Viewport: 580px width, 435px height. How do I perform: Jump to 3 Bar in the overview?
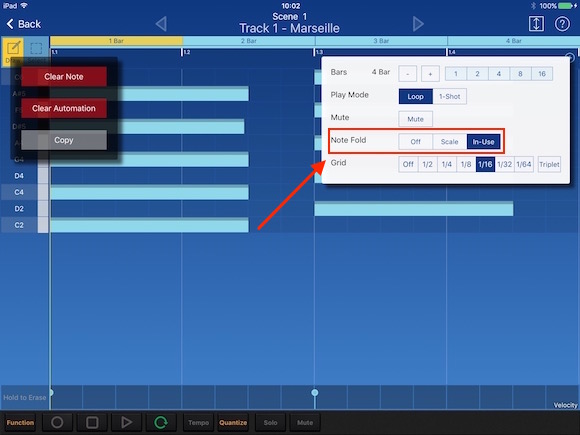point(381,41)
